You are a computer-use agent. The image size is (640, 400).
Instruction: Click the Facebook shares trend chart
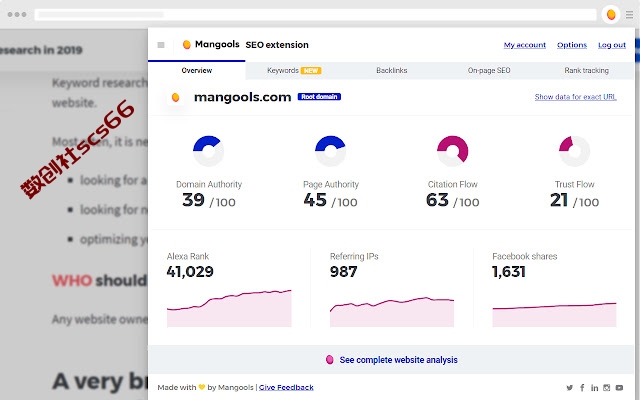click(554, 314)
